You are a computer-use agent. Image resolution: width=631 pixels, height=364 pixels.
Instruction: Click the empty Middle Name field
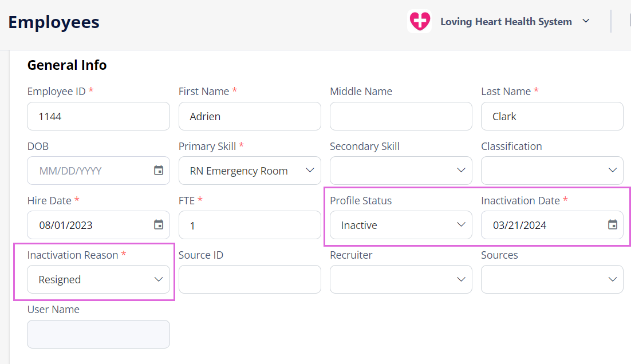click(401, 116)
